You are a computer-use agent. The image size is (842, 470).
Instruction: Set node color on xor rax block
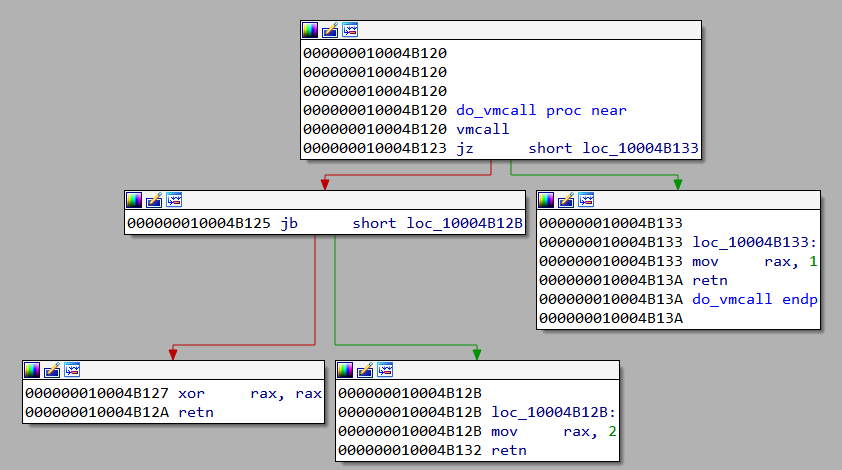(x=32, y=370)
